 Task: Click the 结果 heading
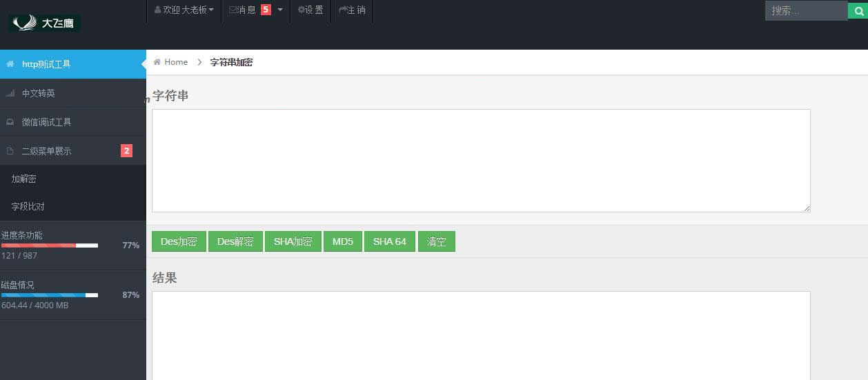click(165, 278)
